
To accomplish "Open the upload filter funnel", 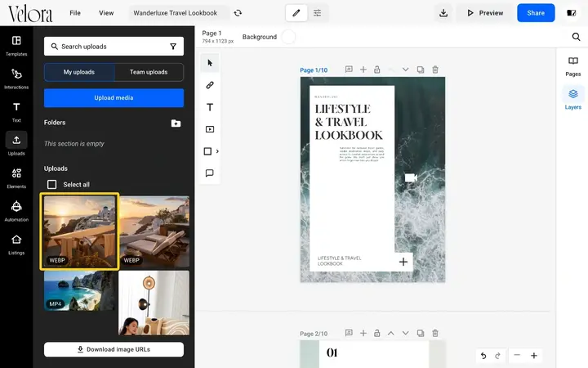I will coord(173,46).
